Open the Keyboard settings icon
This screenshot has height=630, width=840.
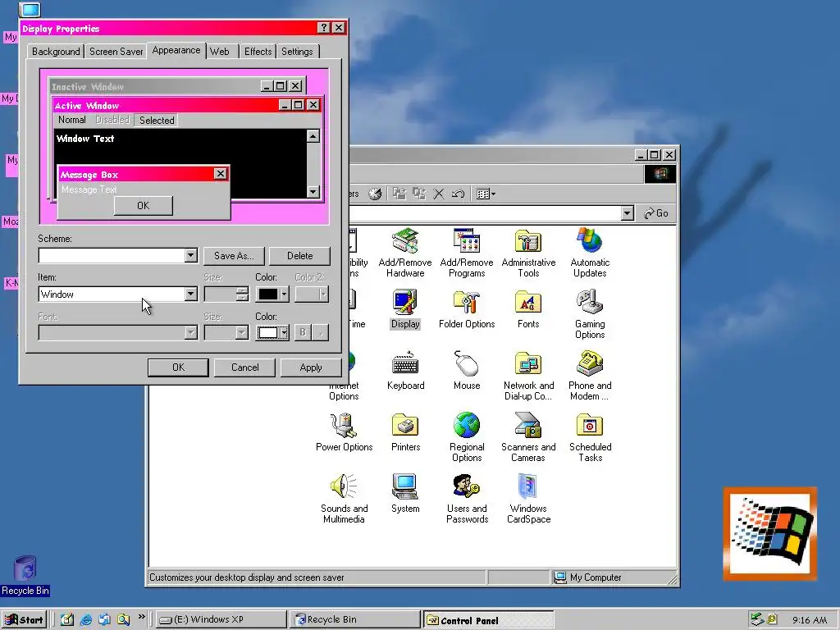(x=405, y=371)
